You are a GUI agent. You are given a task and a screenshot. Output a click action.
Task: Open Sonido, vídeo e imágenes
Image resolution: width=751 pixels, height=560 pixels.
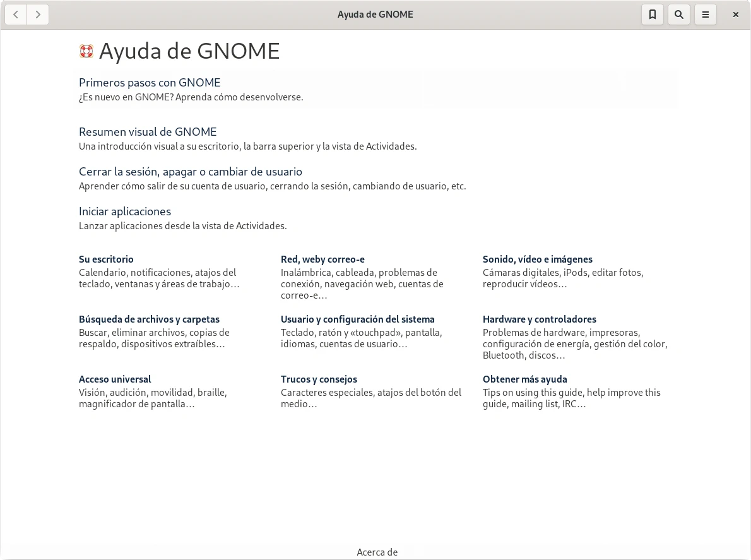point(537,259)
